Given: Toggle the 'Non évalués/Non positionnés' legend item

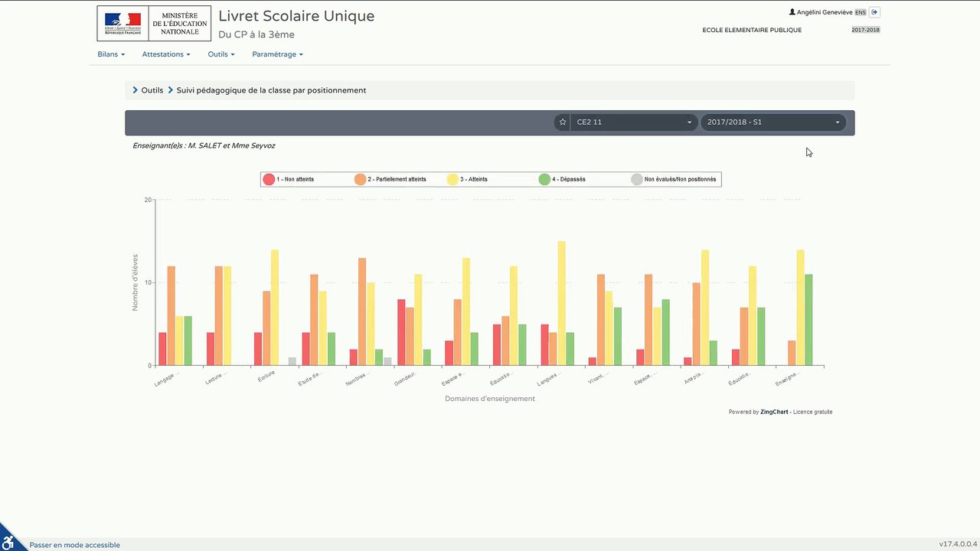Looking at the screenshot, I should tap(674, 179).
